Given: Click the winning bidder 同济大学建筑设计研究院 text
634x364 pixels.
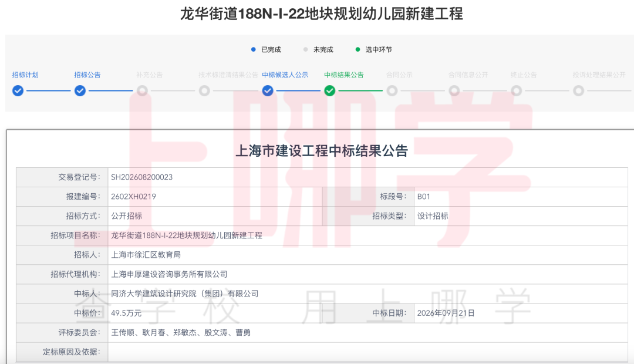Looking at the screenshot, I should pyautogui.click(x=185, y=294).
